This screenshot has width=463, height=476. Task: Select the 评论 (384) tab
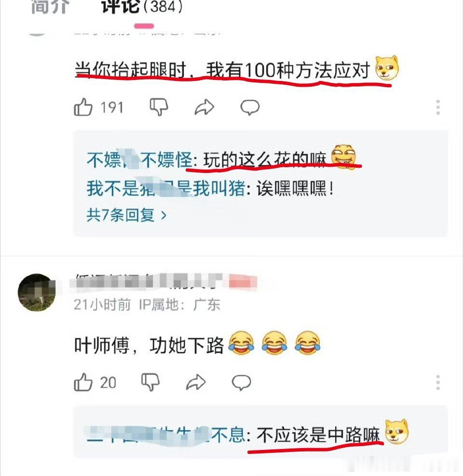(142, 7)
